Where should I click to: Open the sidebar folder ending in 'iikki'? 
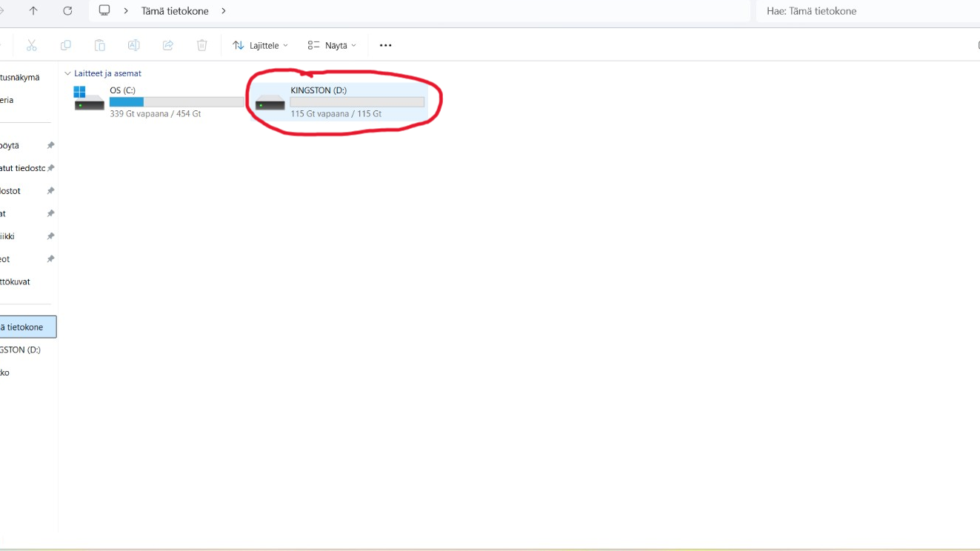point(7,236)
